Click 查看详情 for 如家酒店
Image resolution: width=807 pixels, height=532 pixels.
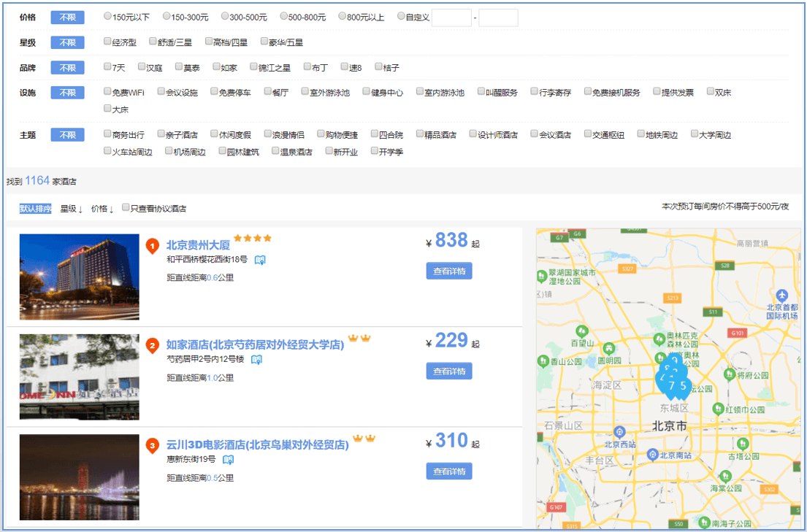[449, 371]
